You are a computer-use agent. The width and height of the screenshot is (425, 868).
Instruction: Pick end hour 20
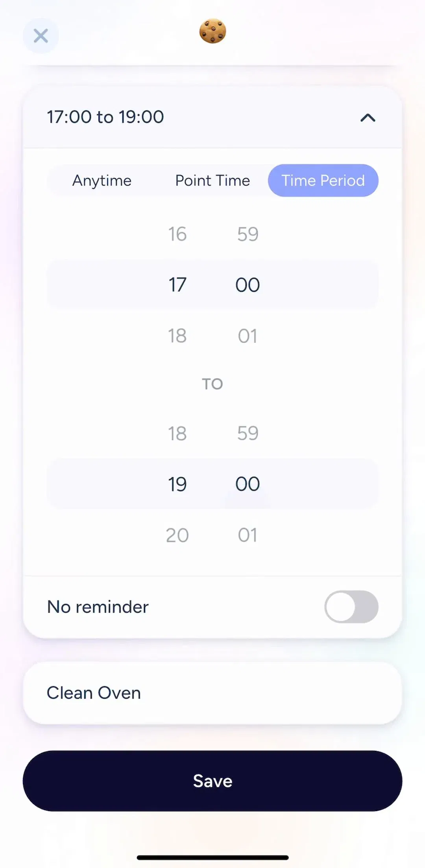tap(177, 535)
